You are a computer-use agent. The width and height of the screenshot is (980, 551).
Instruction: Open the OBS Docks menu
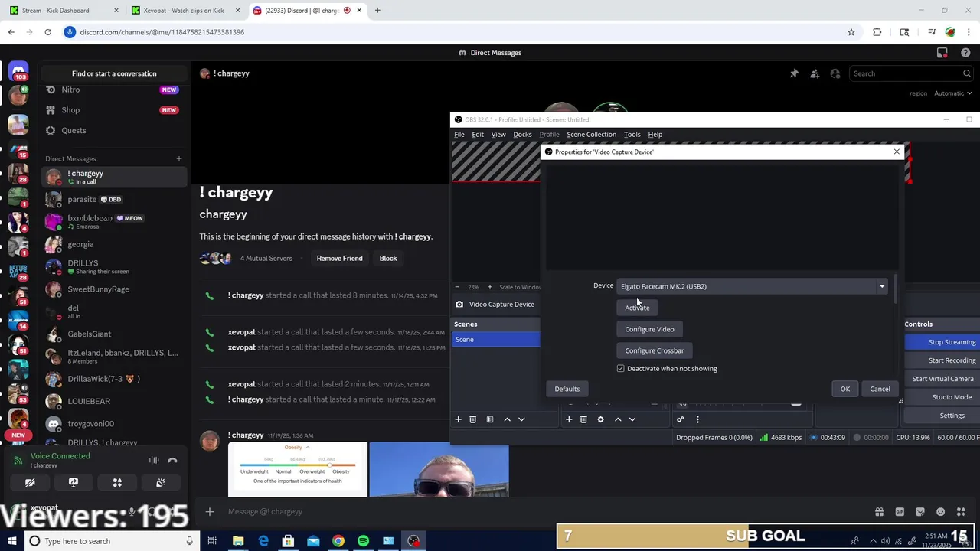click(x=522, y=135)
